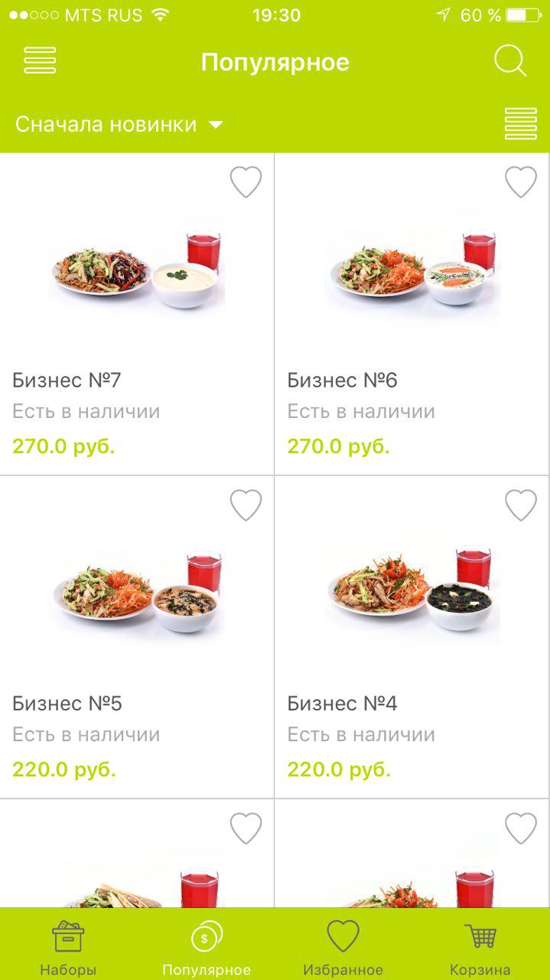This screenshot has width=550, height=980.
Task: Expand the Сначала новинки sort dropdown
Action: pyautogui.click(x=106, y=124)
